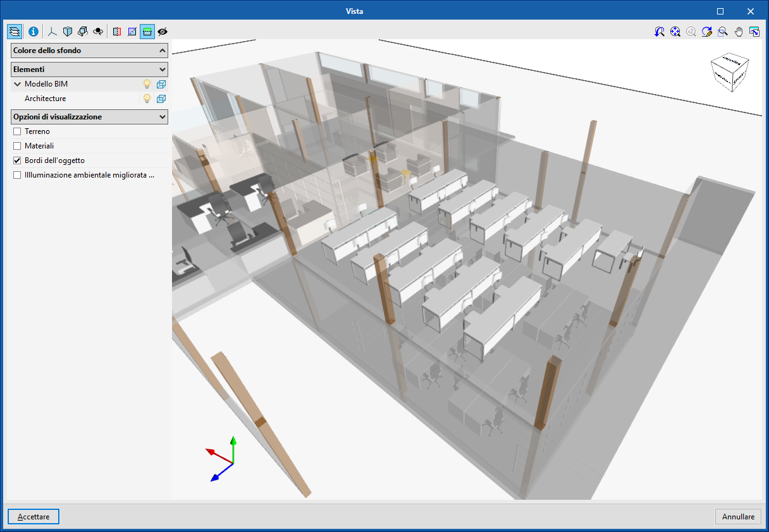Disable Bordi dell'oggetto option
This screenshot has height=532, width=769.
pyautogui.click(x=16, y=160)
